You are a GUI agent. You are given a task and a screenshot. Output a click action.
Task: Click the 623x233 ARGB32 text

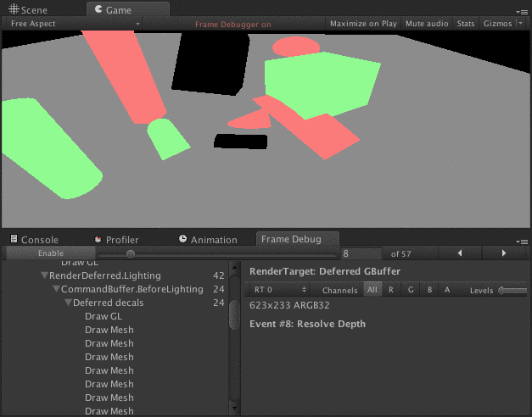point(289,305)
